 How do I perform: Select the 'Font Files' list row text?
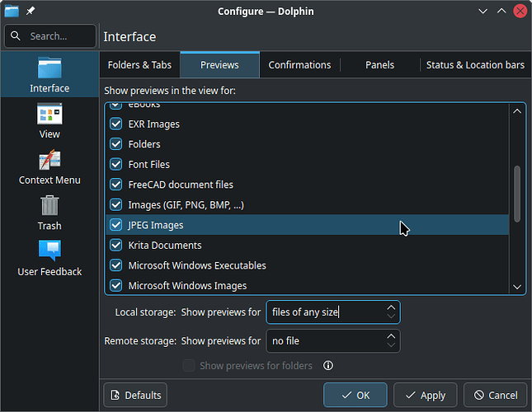tap(149, 164)
